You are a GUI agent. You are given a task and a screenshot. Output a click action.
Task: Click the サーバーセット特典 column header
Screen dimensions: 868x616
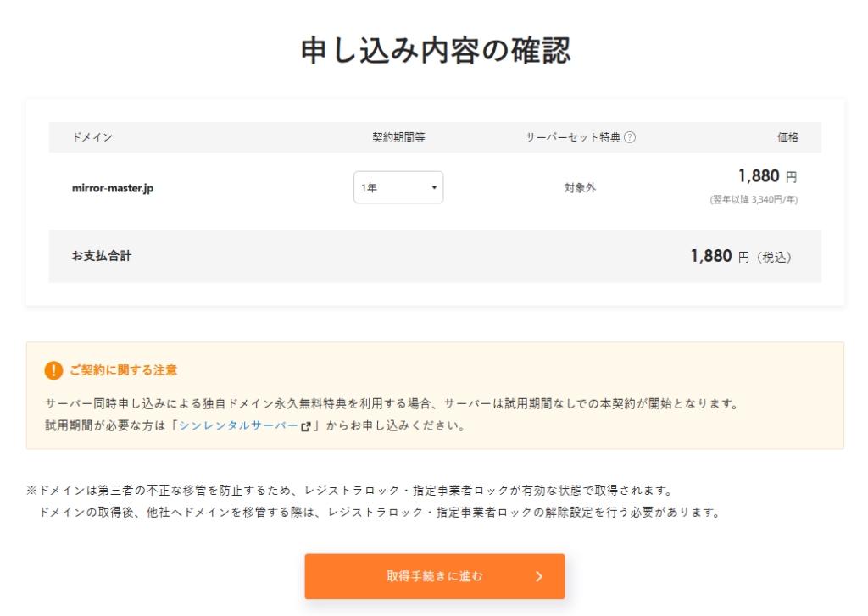(x=573, y=137)
